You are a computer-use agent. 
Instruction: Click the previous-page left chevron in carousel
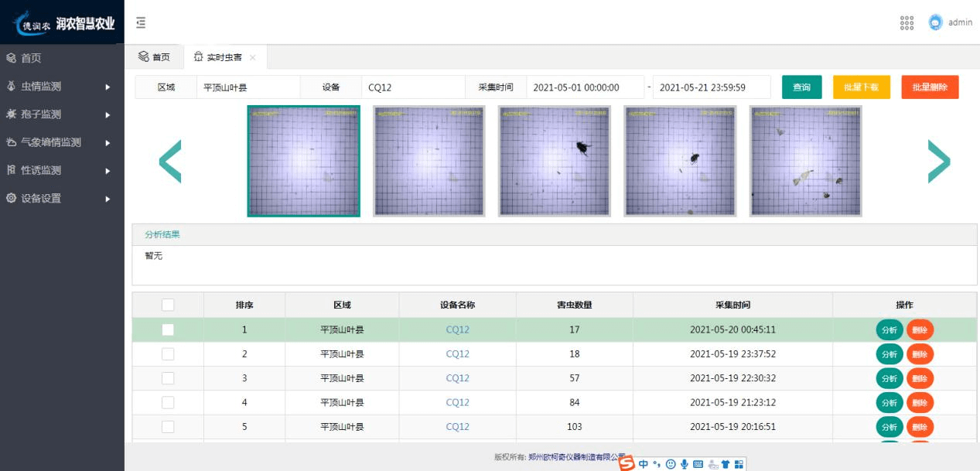(x=171, y=161)
